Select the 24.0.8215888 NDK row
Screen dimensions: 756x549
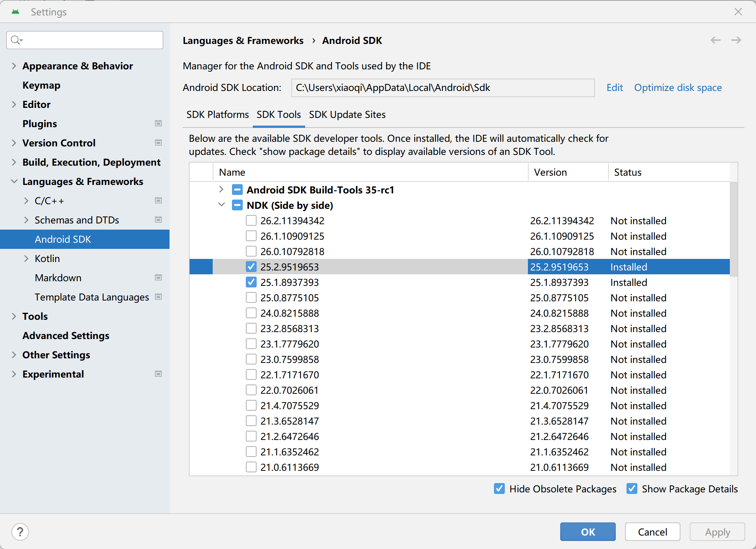[459, 313]
